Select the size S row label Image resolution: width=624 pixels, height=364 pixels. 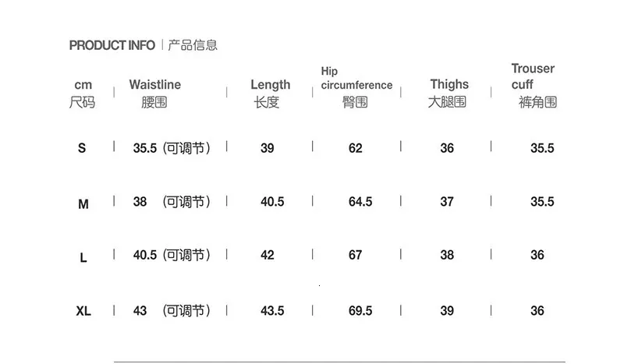82,148
